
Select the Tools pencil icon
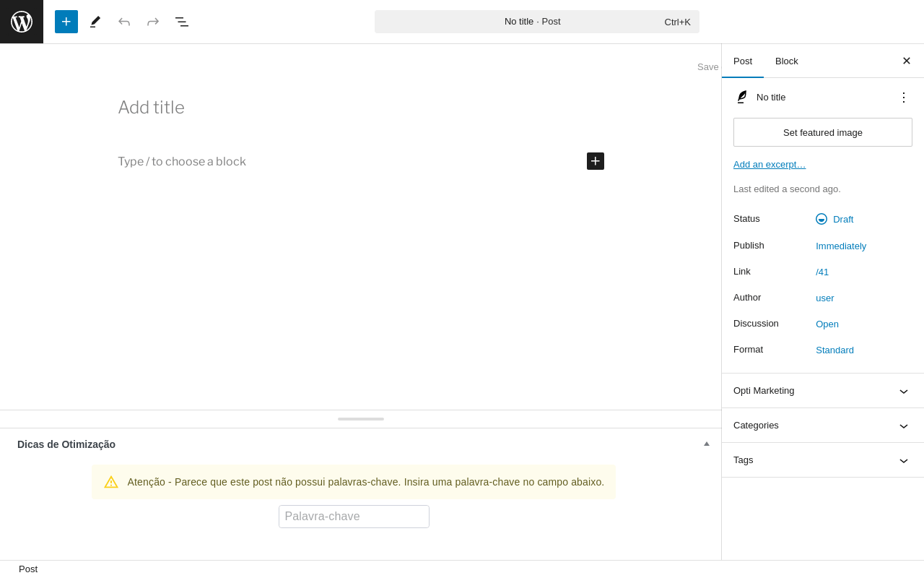(95, 22)
